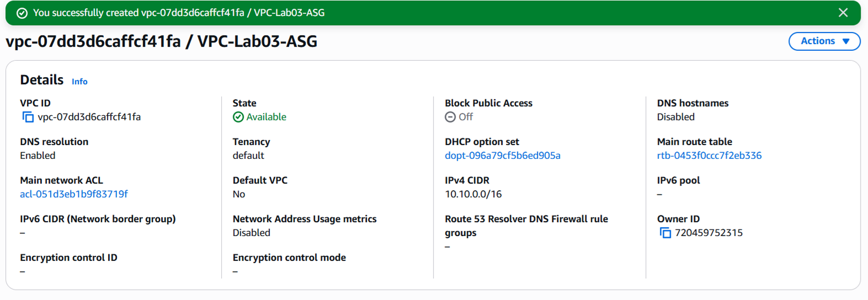The width and height of the screenshot is (868, 300).
Task: Click the success message text in banner
Action: pos(179,13)
